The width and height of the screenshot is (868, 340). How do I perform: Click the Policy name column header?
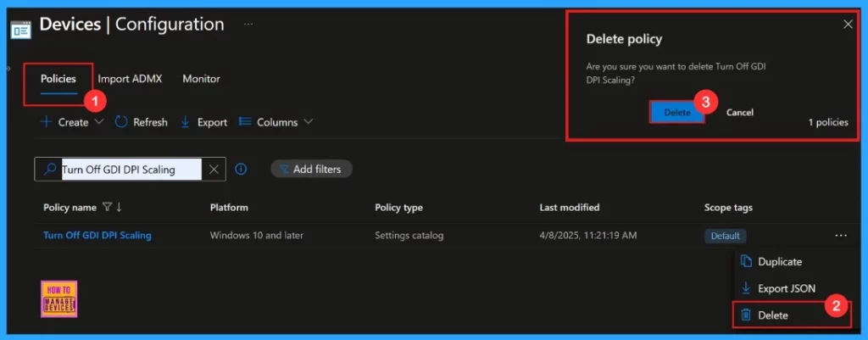tap(70, 208)
